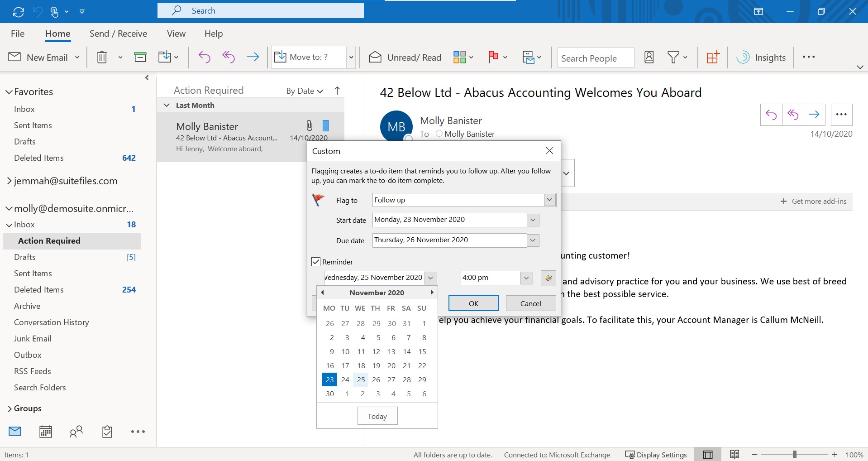
Task: Select 26 November in the calendar
Action: [376, 379]
